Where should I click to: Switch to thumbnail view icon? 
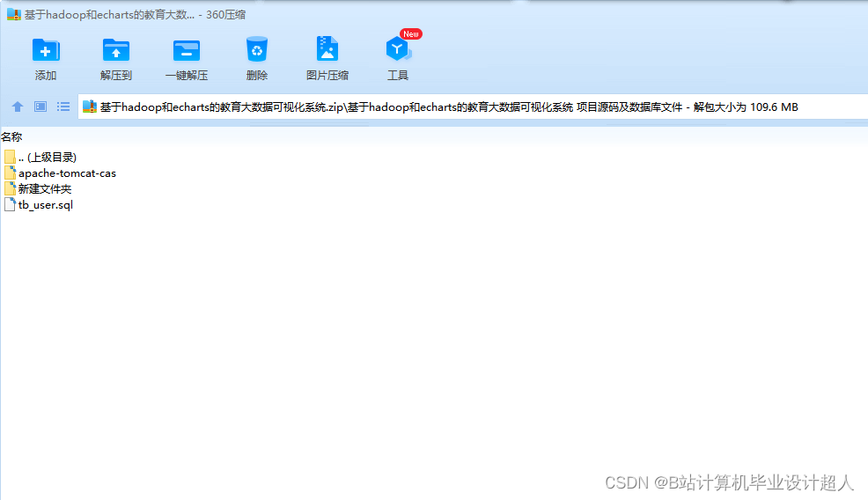(x=40, y=107)
